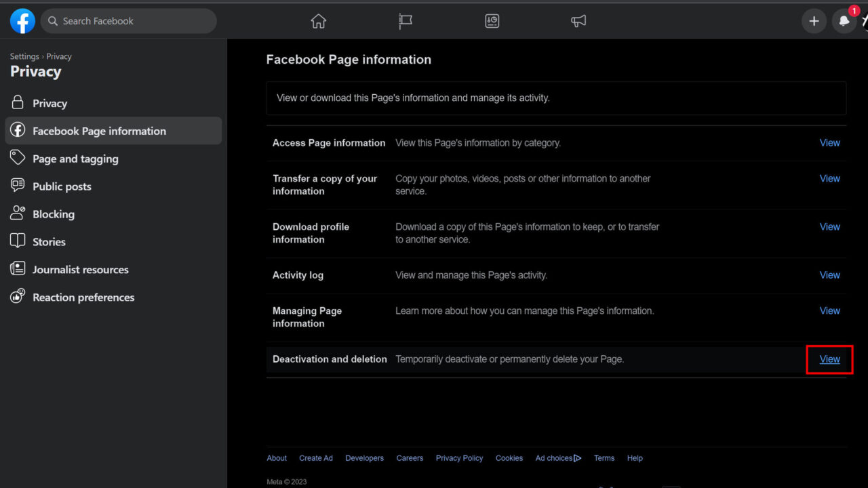Click the Ad Center megaphone icon

578,21
